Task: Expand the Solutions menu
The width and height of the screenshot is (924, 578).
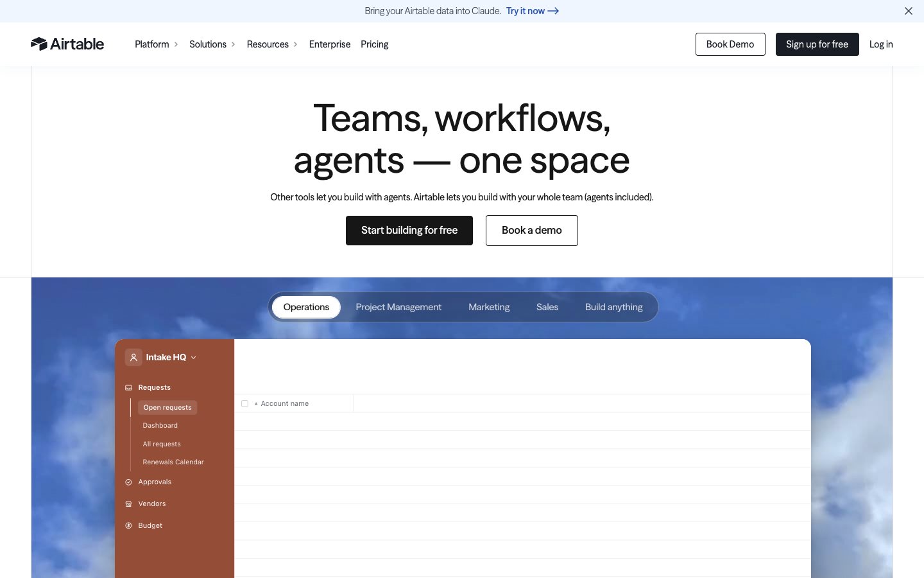Action: click(x=212, y=44)
